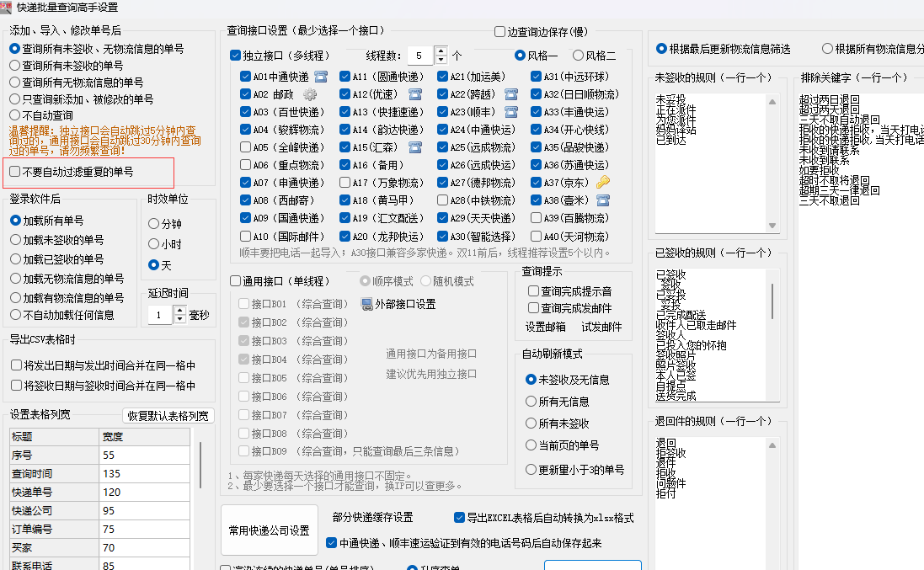Screen dimensions: 924x570
Task: Click the phone icon next to A22 跨越
Action: 511,94
